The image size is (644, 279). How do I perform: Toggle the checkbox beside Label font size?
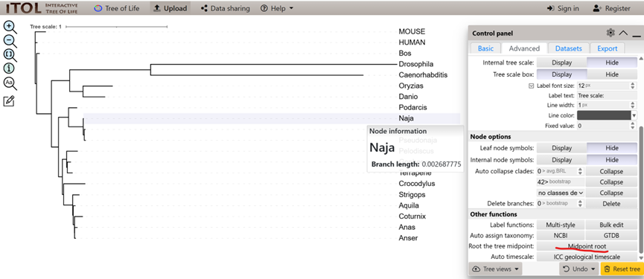(x=532, y=86)
